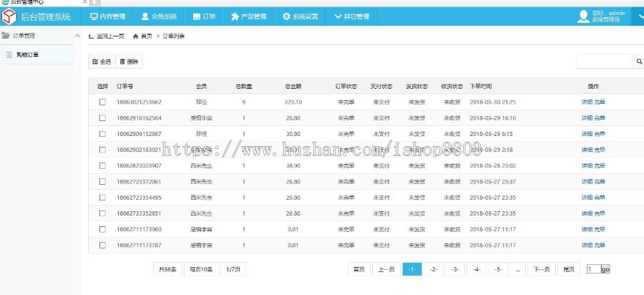Jump to page -3- in pagination

pyautogui.click(x=455, y=269)
